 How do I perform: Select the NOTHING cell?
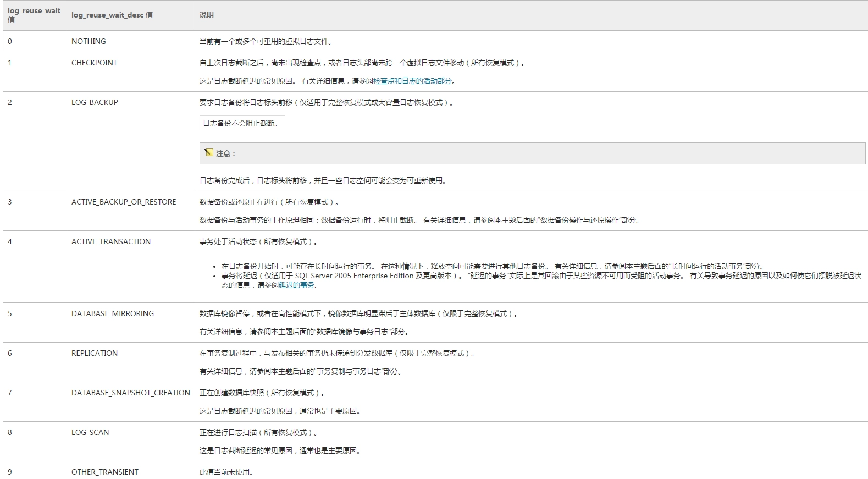click(89, 41)
